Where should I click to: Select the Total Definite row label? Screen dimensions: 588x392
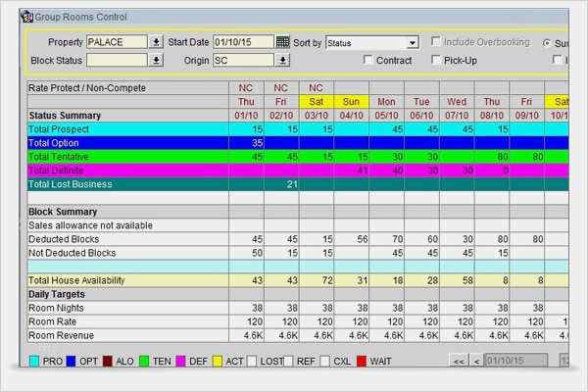[56, 171]
